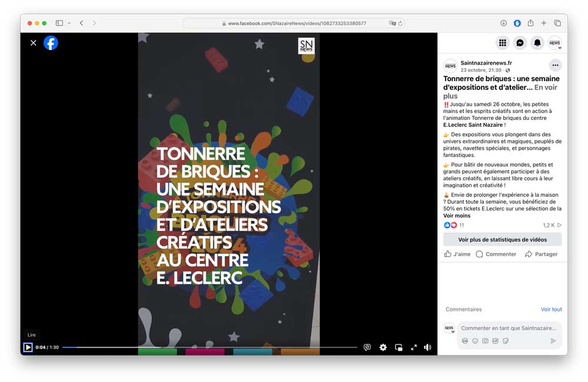This screenshot has height=382, width=588.
Task: Translate page icon in address bar
Action: (x=392, y=24)
